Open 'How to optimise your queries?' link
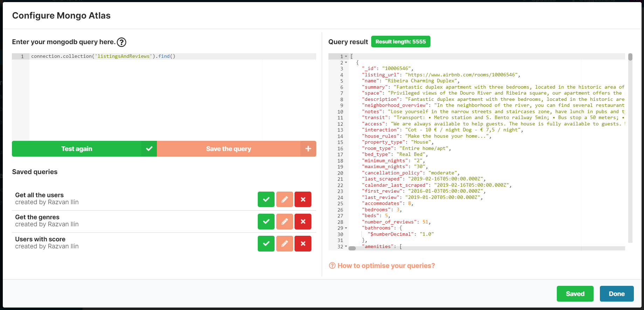 coord(386,266)
